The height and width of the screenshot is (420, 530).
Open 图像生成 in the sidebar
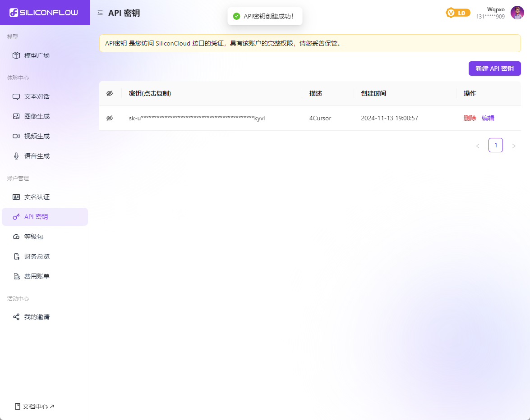pyautogui.click(x=37, y=116)
